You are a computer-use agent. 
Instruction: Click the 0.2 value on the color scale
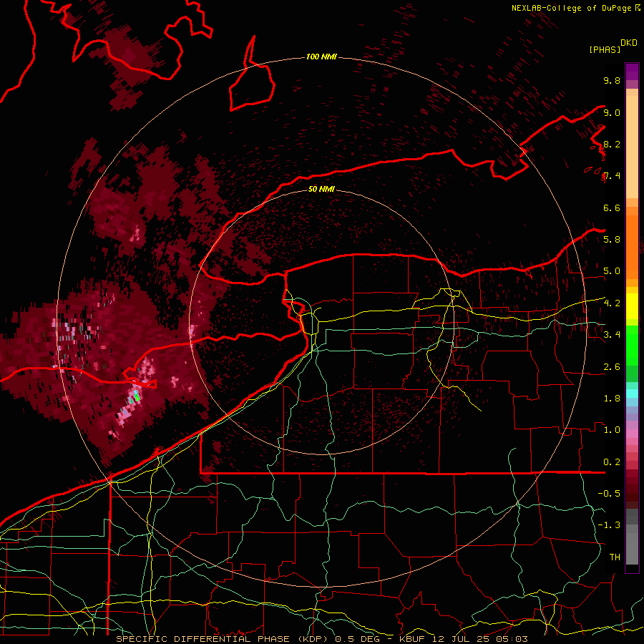click(x=612, y=462)
